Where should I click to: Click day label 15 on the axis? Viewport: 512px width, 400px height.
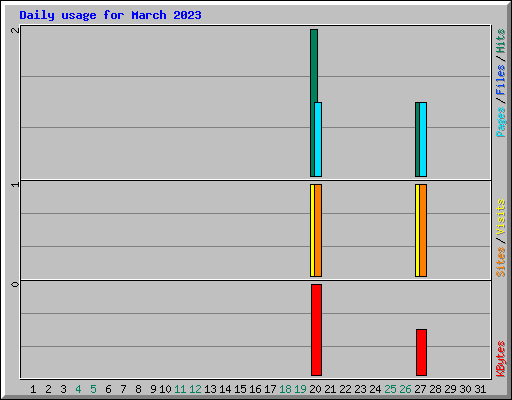tap(240, 389)
